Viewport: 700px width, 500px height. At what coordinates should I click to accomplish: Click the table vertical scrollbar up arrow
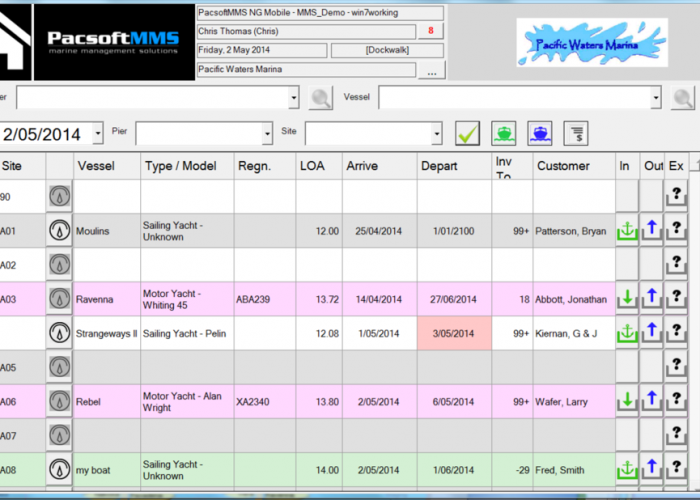pos(695,162)
